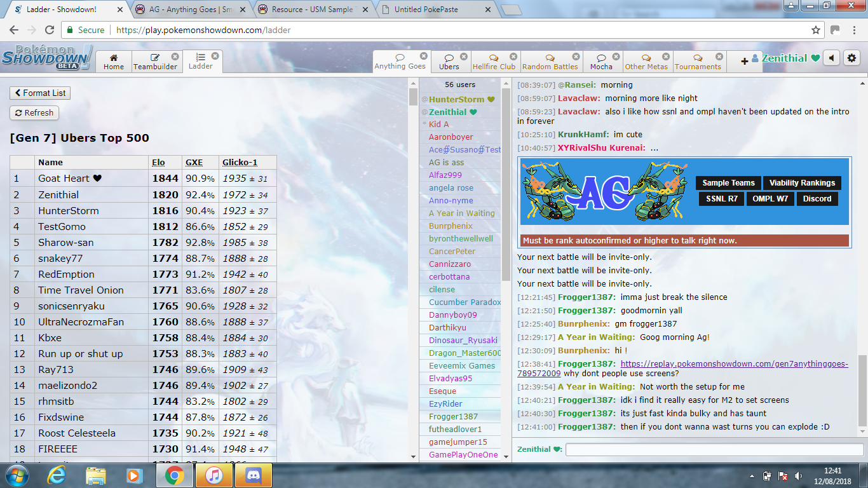Click Dinosaur_Ryusaki in the user list

click(x=463, y=340)
